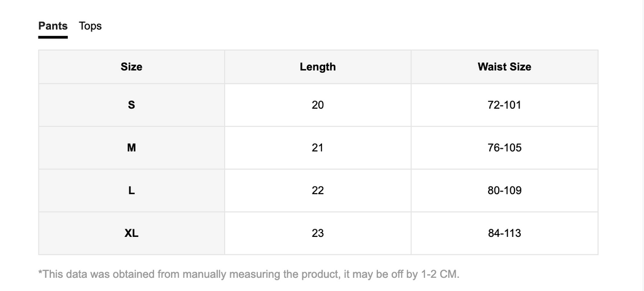The image size is (644, 291).
Task: Click the Waist Size column header
Action: 504,67
